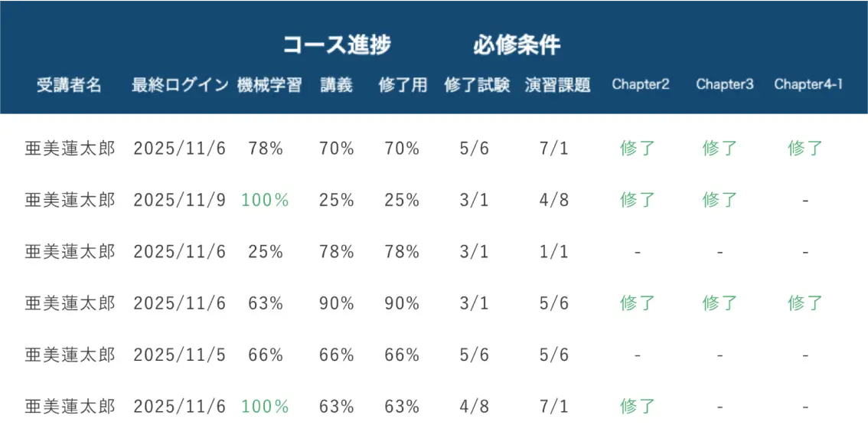Click the green 100% value dated 2025/11/9
868x445 pixels.
click(265, 200)
